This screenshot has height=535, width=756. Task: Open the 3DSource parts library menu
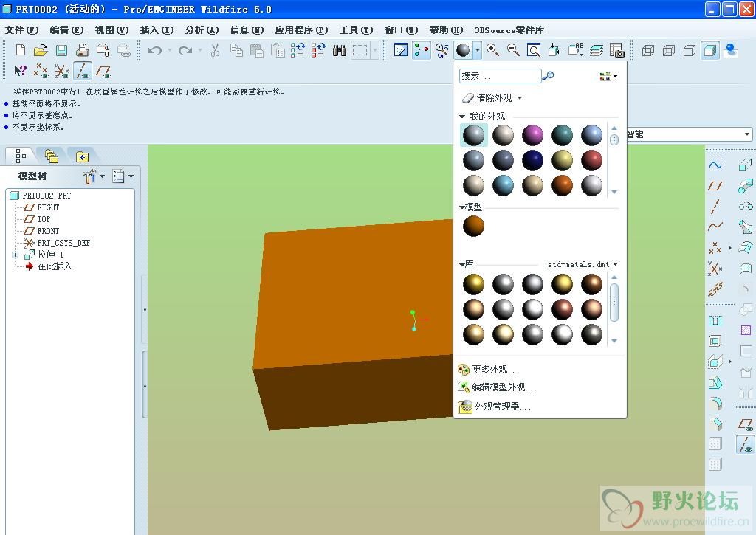[509, 30]
